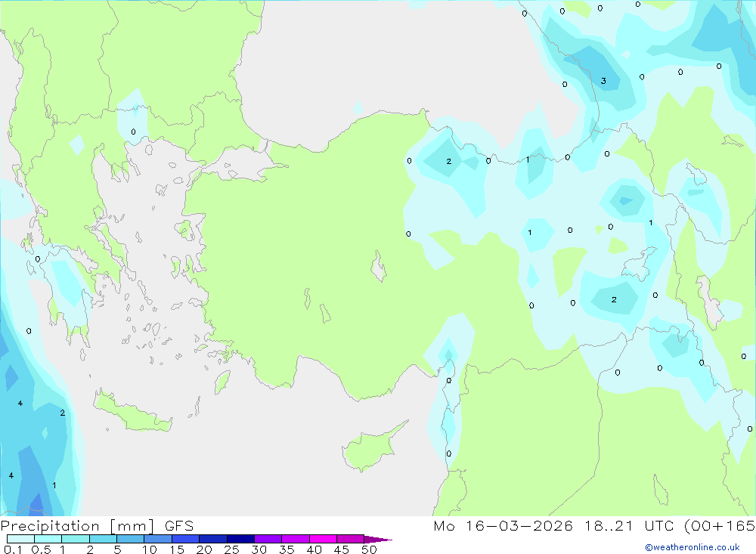Click the precipitation value '3' on the map
The width and height of the screenshot is (756, 554).
(603, 81)
